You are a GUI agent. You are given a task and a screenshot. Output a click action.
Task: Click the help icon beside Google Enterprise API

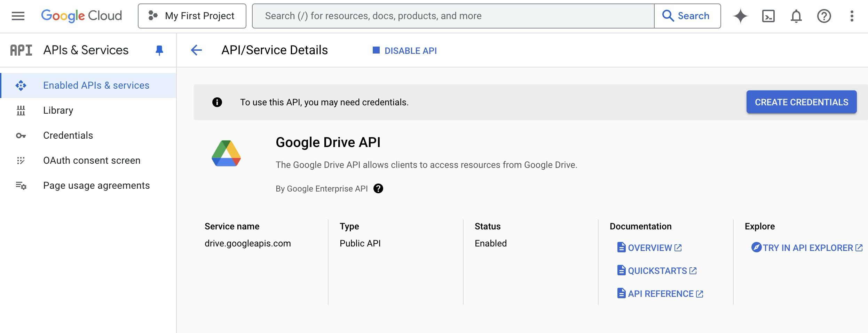tap(378, 188)
